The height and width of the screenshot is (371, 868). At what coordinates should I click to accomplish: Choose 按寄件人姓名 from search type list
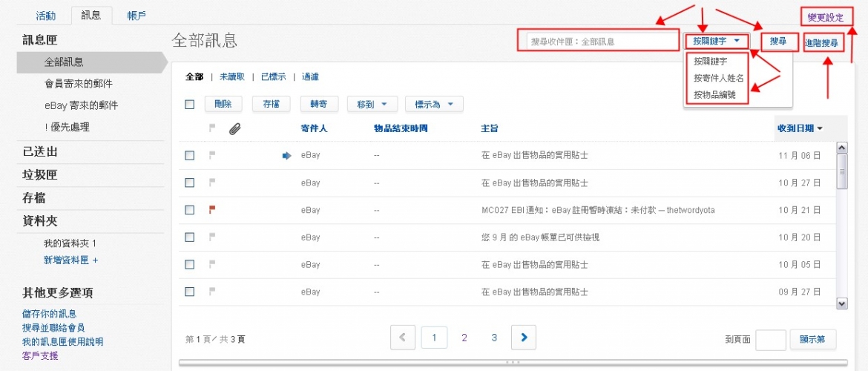click(718, 78)
